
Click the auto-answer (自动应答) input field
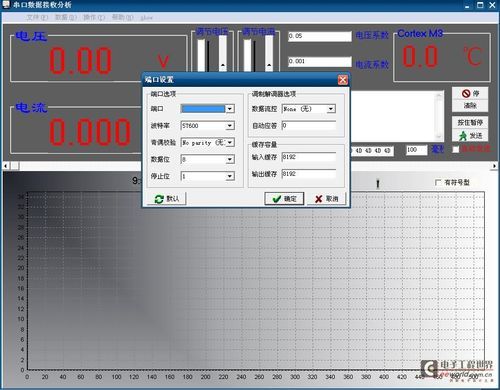coord(309,126)
